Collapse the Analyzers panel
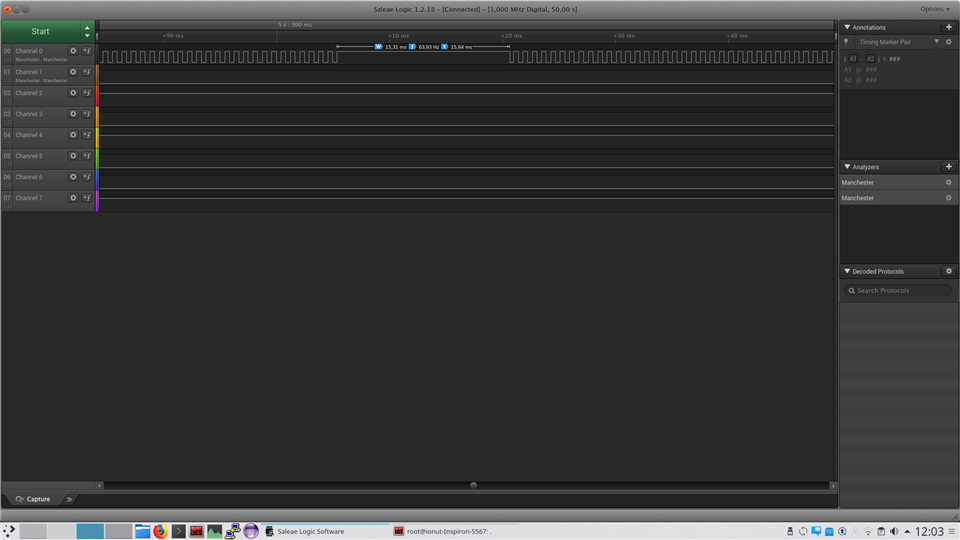The height and width of the screenshot is (540, 960). (x=847, y=167)
